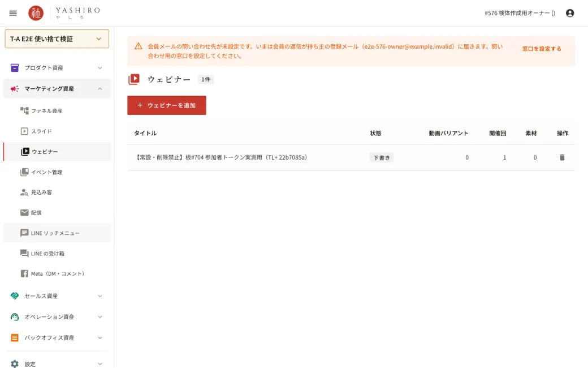Viewport: 588px width, 368px height.
Task: Click the #576 検体作成用オーナー user label
Action: tap(520, 13)
